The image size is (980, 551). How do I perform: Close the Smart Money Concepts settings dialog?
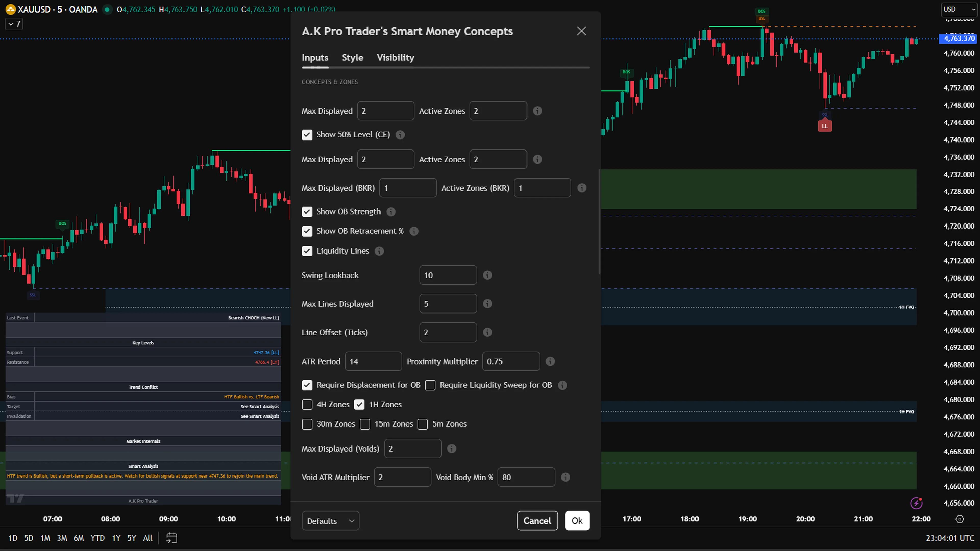[x=581, y=31]
